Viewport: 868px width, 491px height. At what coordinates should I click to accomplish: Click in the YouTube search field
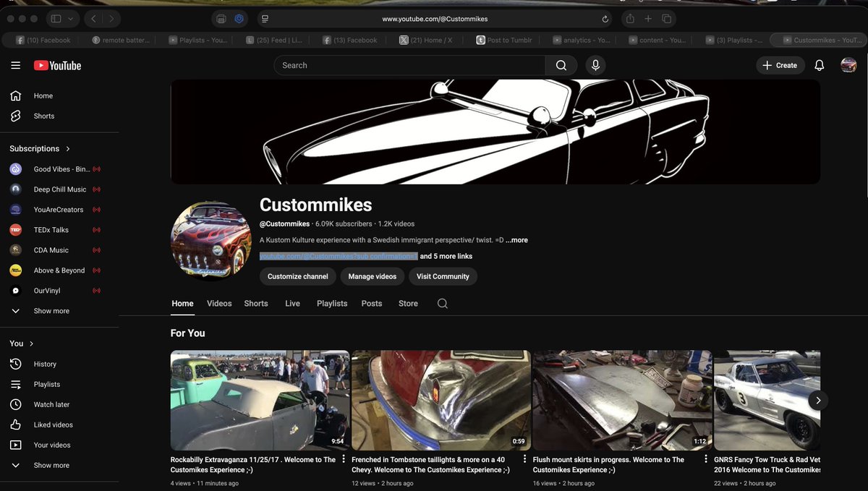point(409,65)
